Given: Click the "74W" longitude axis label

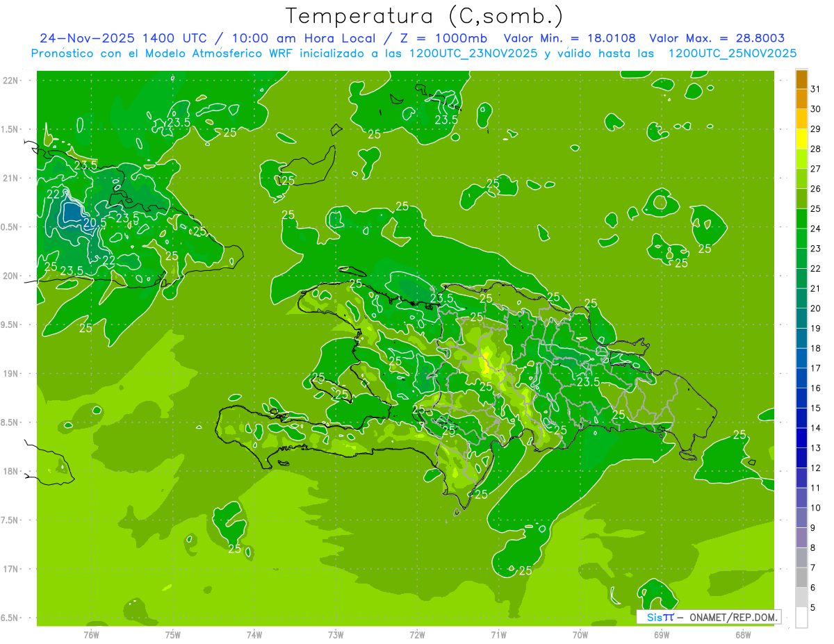Looking at the screenshot, I should (x=254, y=634).
